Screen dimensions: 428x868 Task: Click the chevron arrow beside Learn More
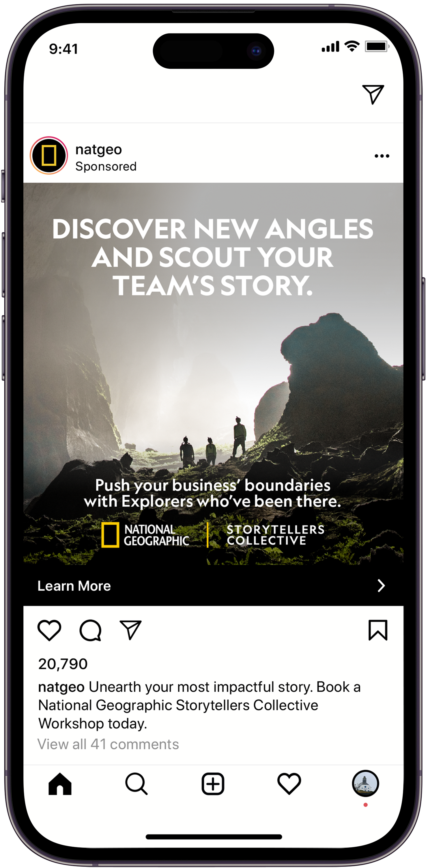(x=381, y=586)
